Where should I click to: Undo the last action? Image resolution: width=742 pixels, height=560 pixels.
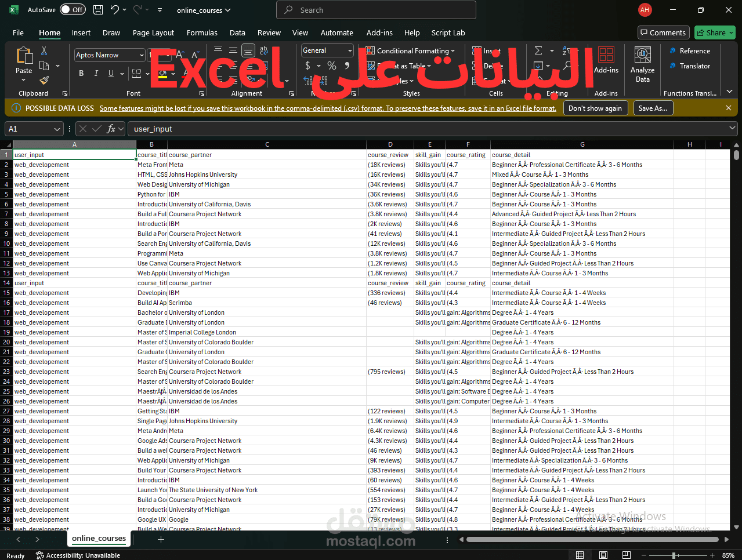click(x=115, y=10)
